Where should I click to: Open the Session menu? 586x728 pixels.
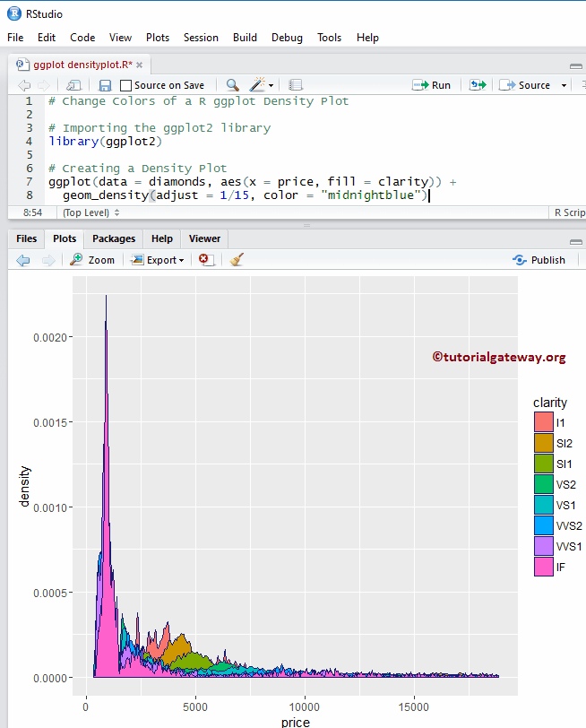coord(201,38)
